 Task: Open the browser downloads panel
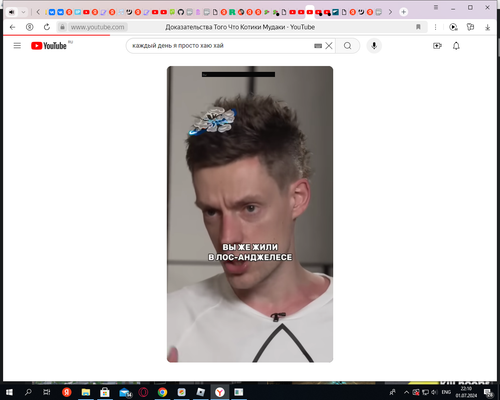point(487,27)
